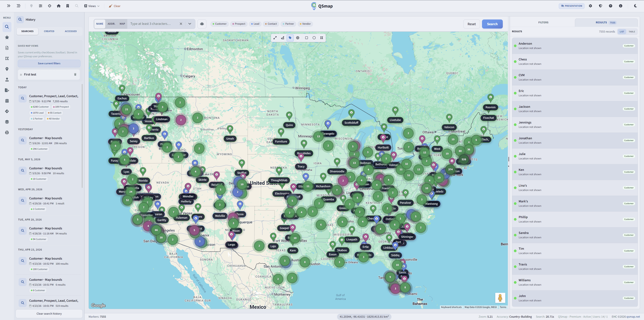The height and width of the screenshot is (320, 644).
Task: Clear search text with X icon
Action: [x=181, y=24]
